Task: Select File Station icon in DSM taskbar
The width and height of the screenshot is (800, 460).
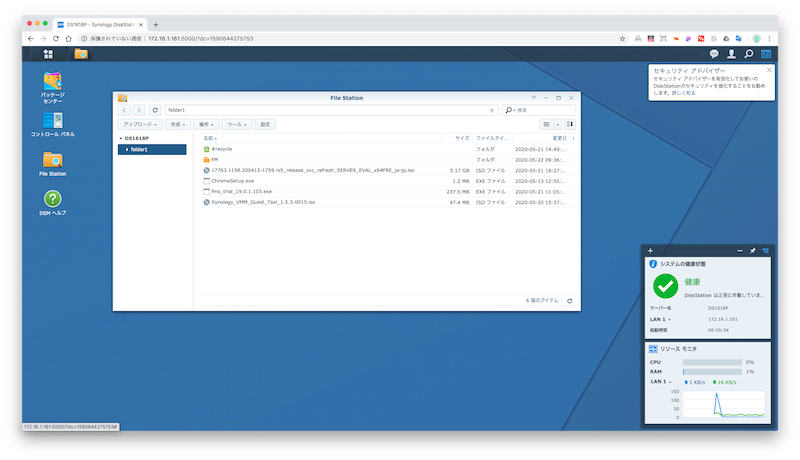Action: tap(81, 54)
